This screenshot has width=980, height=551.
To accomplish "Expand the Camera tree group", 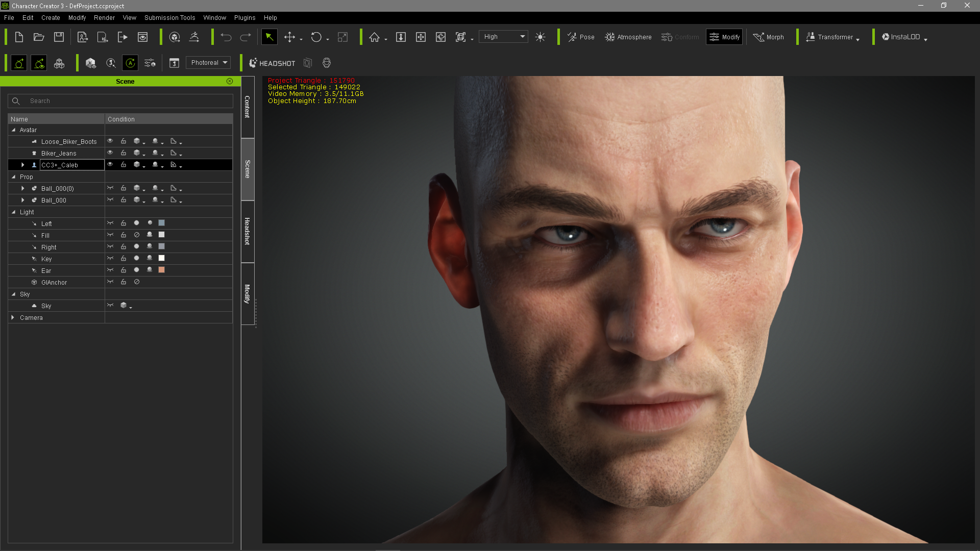I will (13, 317).
